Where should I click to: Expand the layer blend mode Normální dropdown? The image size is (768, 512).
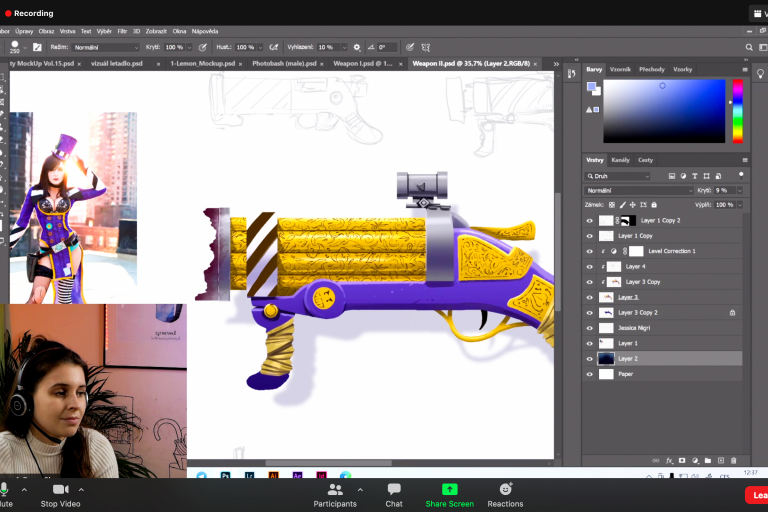(638, 190)
